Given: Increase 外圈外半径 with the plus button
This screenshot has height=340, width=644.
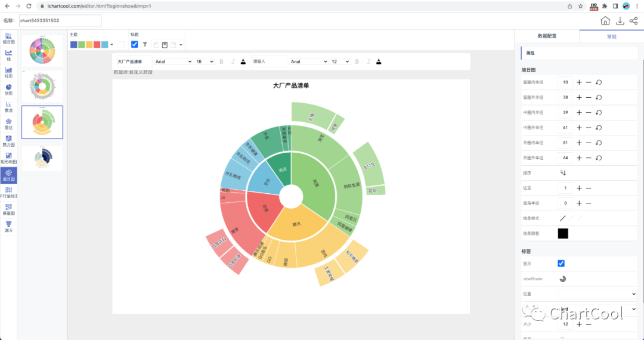Looking at the screenshot, I should coord(578,157).
